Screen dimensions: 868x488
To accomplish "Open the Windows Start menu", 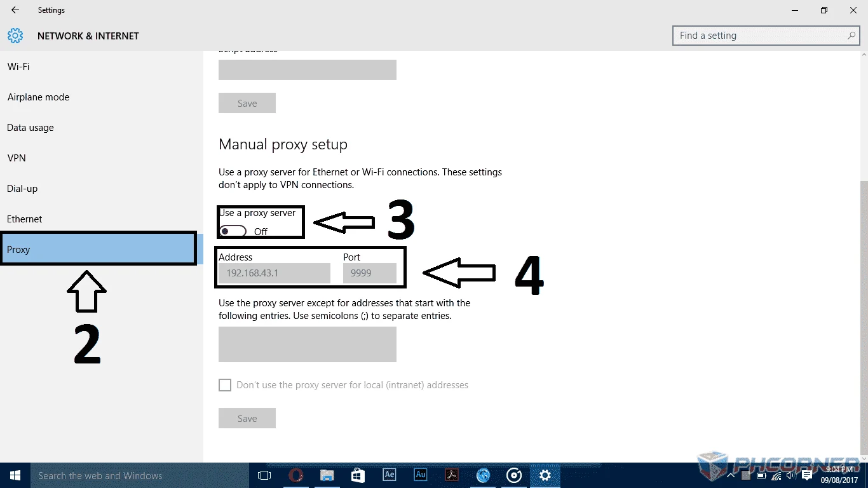I will click(15, 475).
